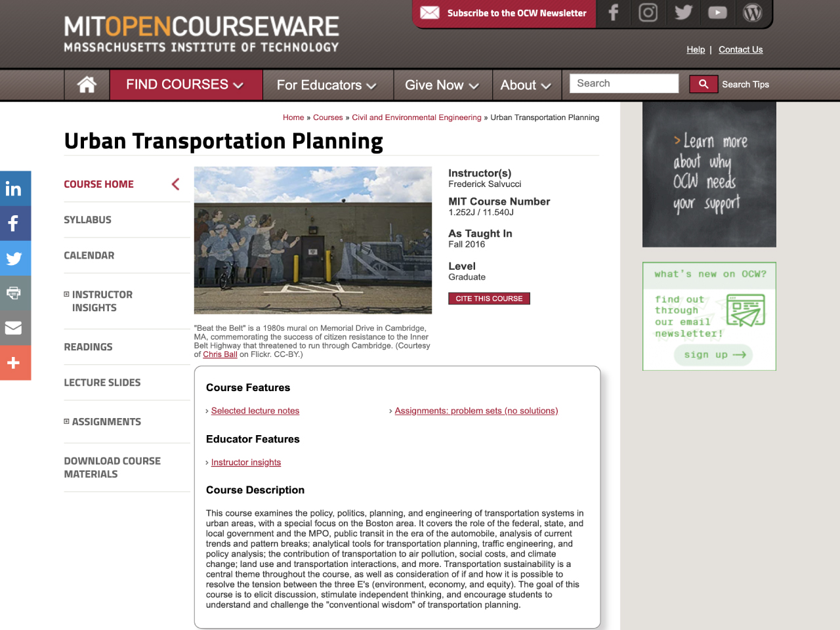Open the About dropdown menu
The width and height of the screenshot is (840, 630).
pyautogui.click(x=526, y=85)
